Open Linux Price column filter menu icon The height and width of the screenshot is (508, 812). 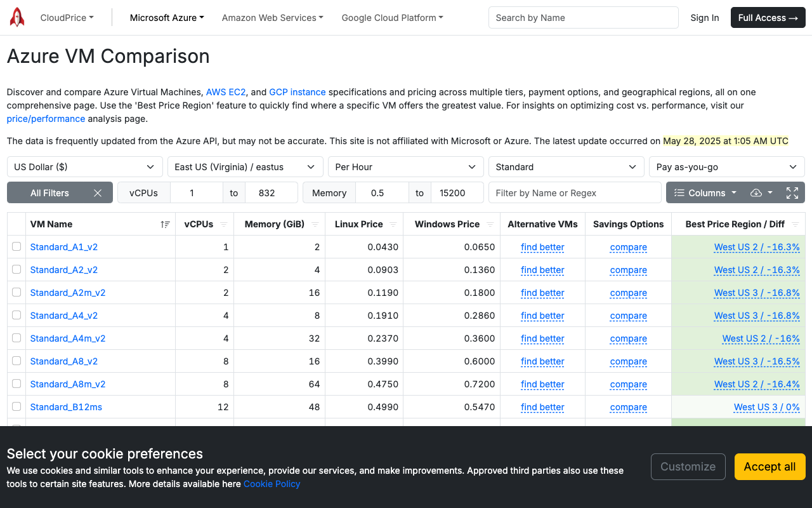[393, 224]
